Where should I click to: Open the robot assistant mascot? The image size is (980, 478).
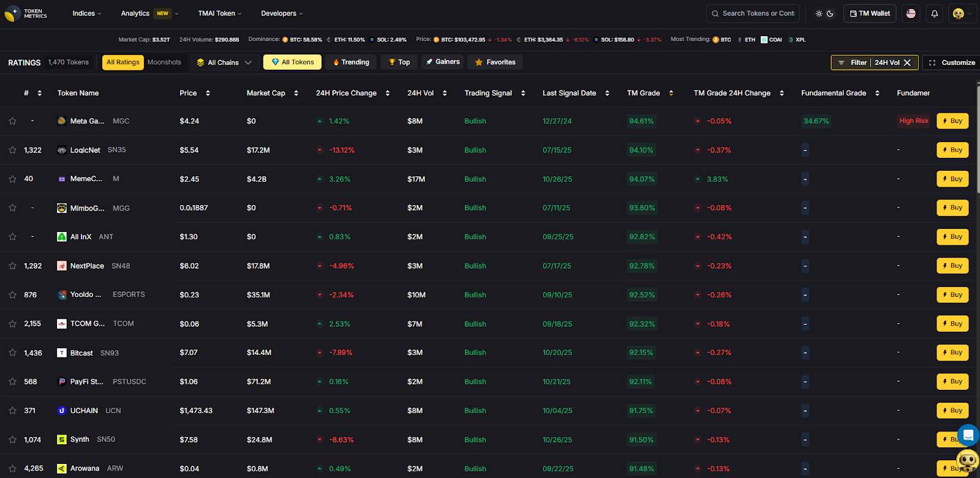click(968, 460)
